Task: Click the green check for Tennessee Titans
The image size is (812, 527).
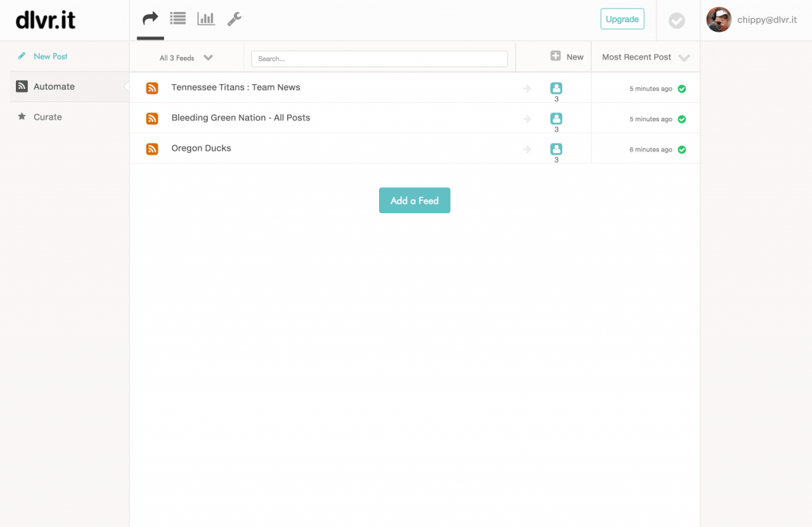Action: coord(682,89)
